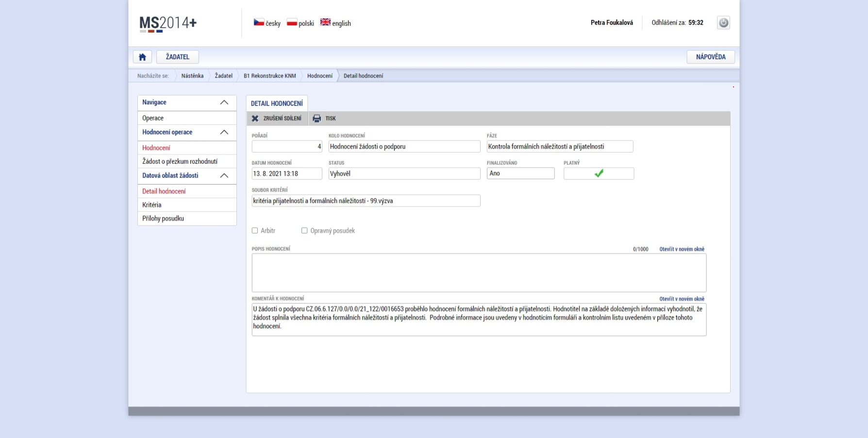Switch to the DETAIL HODNOCENÍ tab
The height and width of the screenshot is (438, 868).
click(277, 103)
